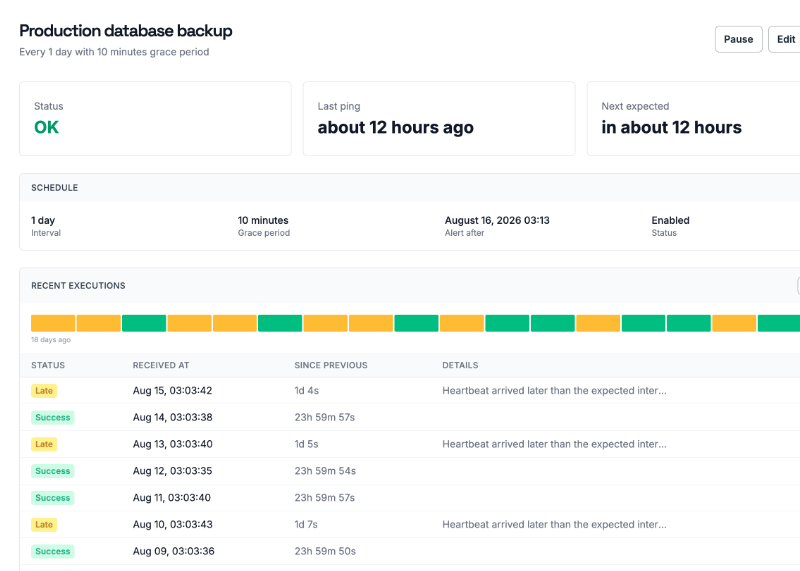Click the Edit button
The image size is (800, 571).
click(x=785, y=39)
